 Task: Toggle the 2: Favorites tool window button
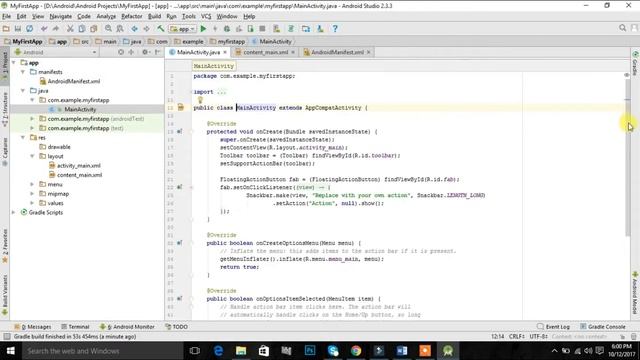click(x=5, y=246)
